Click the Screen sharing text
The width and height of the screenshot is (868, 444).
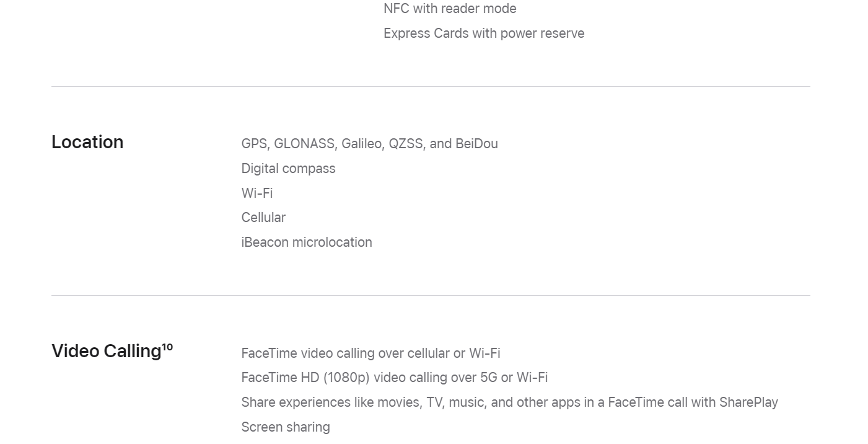[x=286, y=427]
